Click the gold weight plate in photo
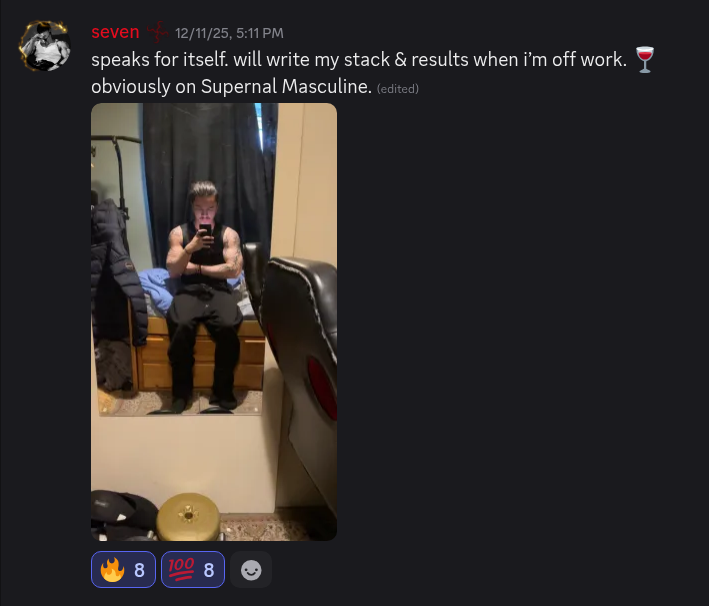Screen dimensions: 709x606 (188, 516)
